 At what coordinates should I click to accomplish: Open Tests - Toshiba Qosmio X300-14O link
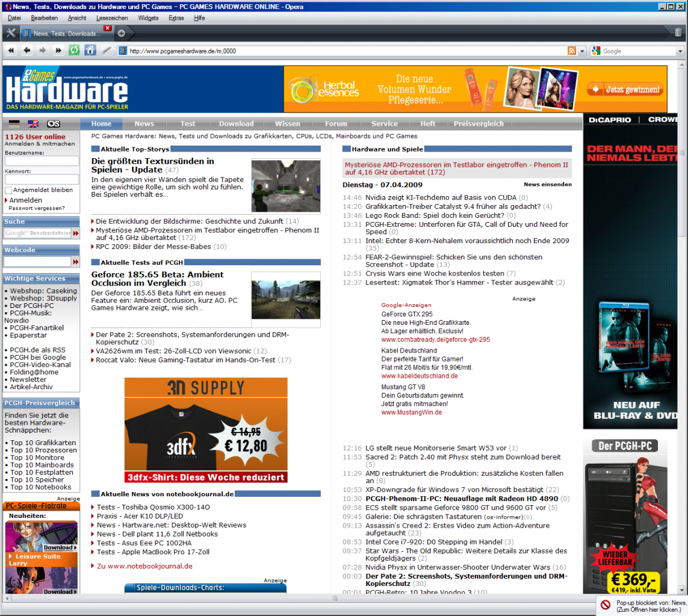point(153,507)
